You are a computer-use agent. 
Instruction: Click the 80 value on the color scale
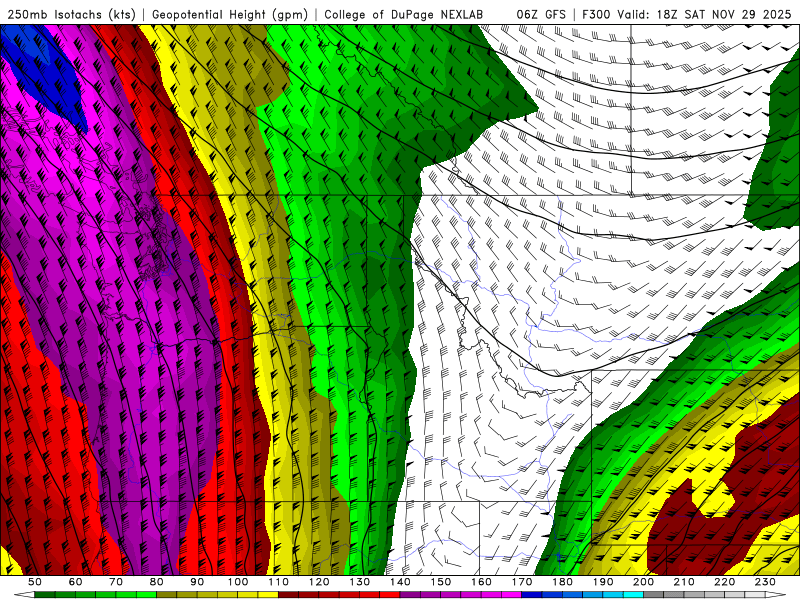click(x=157, y=582)
